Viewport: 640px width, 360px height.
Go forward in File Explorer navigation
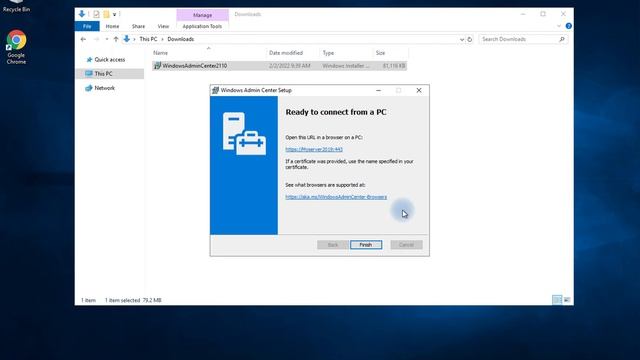pos(96,39)
